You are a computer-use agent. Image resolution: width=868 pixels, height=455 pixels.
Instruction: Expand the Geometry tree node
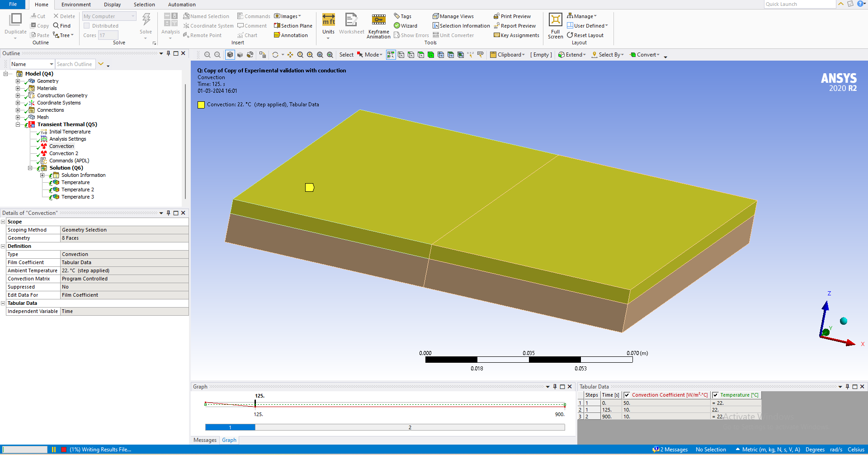point(18,81)
